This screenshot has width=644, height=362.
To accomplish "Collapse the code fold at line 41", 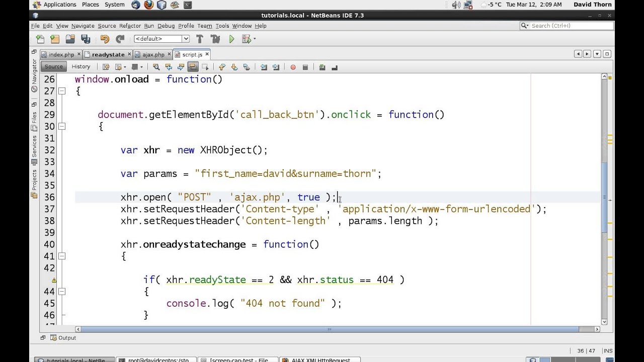I will 62,256.
